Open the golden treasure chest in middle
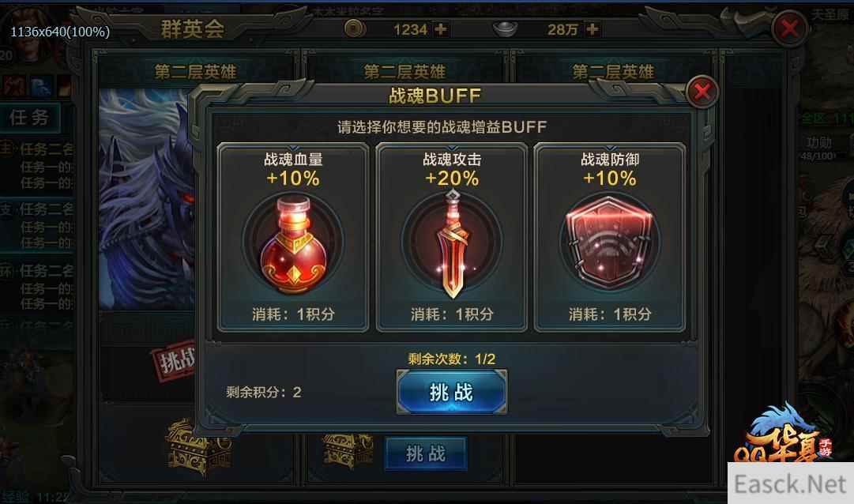 [348, 449]
